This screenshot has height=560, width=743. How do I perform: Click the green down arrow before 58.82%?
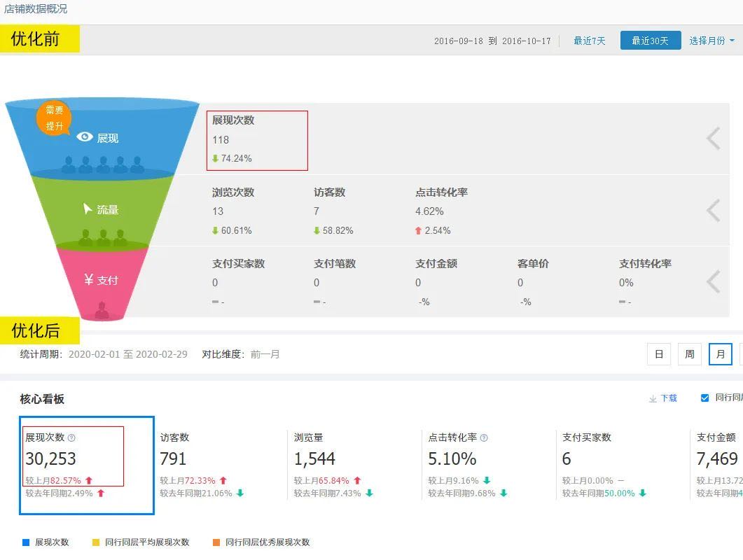[x=317, y=231]
